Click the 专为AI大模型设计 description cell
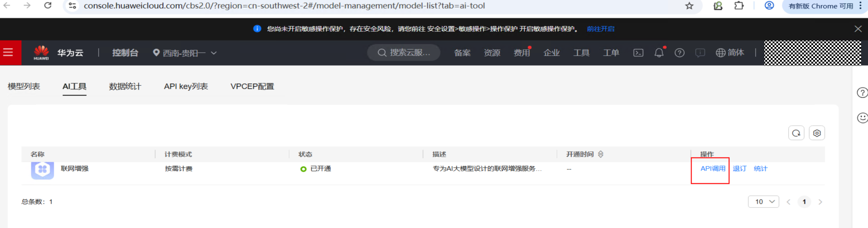868x228 pixels. point(487,169)
